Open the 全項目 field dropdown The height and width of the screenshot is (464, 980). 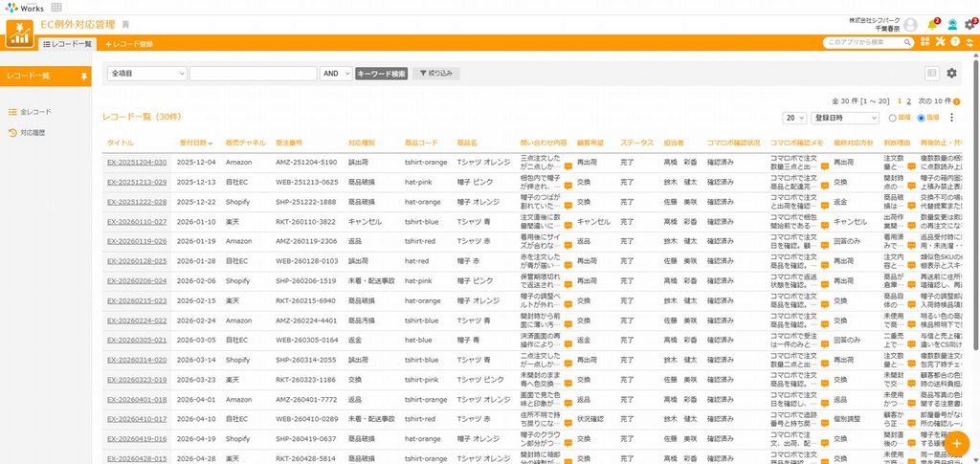(147, 74)
